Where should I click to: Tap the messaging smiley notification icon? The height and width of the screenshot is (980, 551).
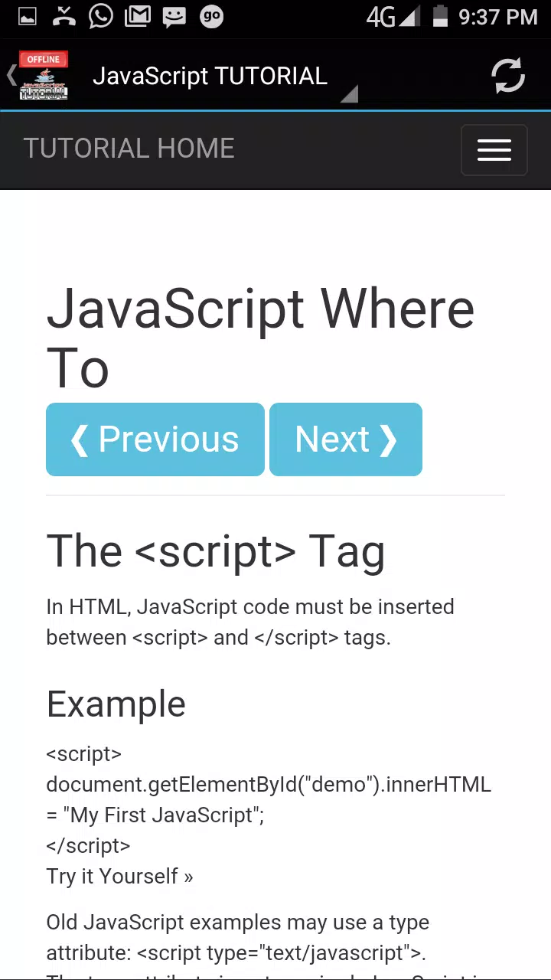[174, 16]
